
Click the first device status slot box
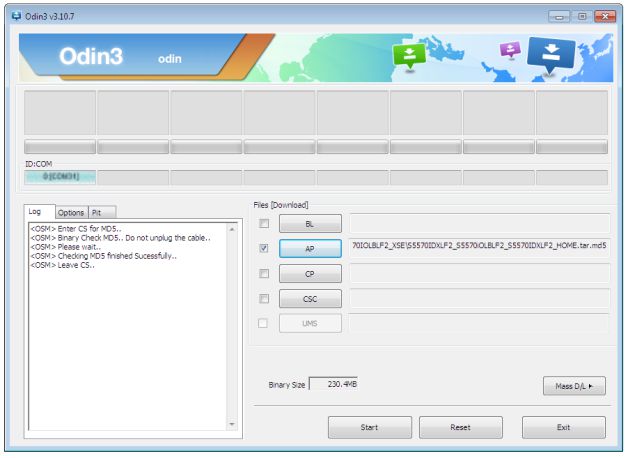60,112
